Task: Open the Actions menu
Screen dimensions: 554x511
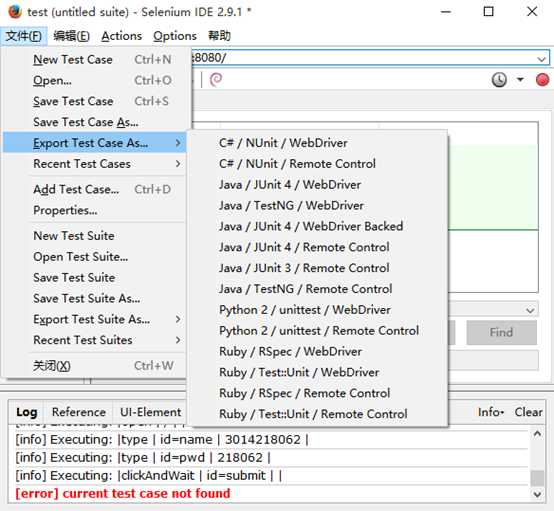Action: tap(122, 36)
